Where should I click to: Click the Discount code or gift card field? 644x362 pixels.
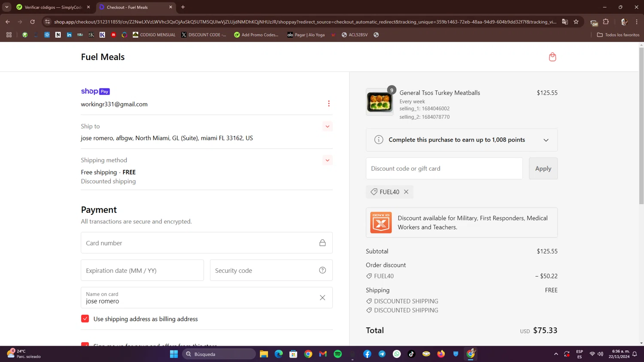coord(444,169)
